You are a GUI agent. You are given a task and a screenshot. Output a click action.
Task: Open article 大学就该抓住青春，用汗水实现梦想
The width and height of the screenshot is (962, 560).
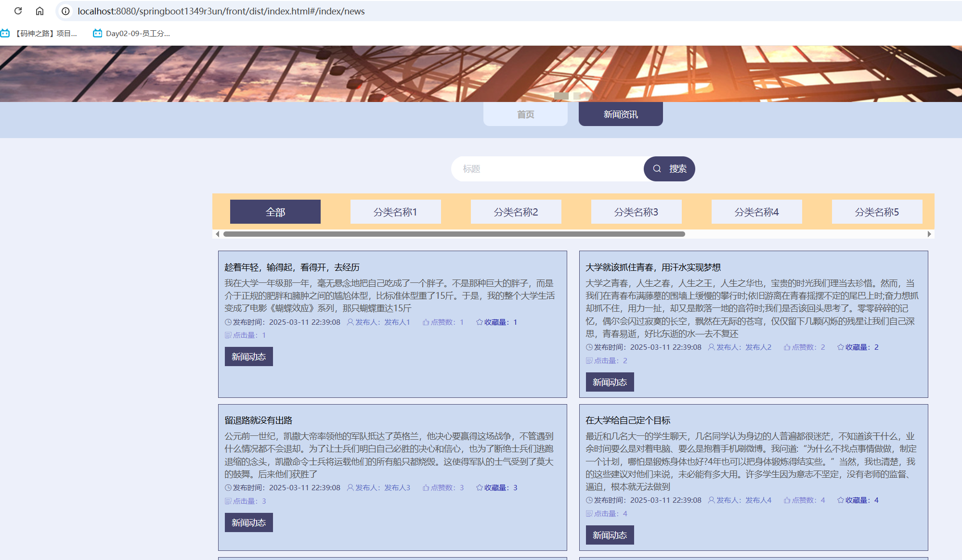(x=653, y=267)
